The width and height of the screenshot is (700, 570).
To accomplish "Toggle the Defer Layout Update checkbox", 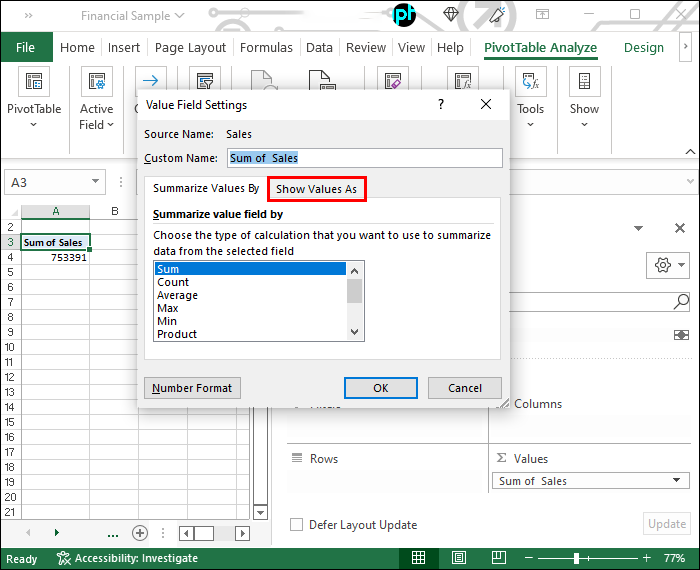I will point(296,525).
